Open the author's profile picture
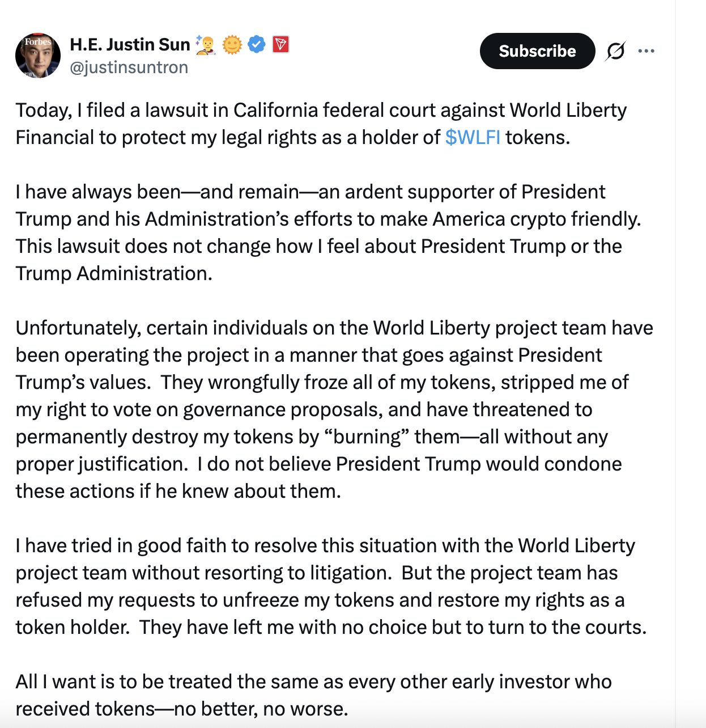Image resolution: width=706 pixels, height=728 pixels. point(38,56)
